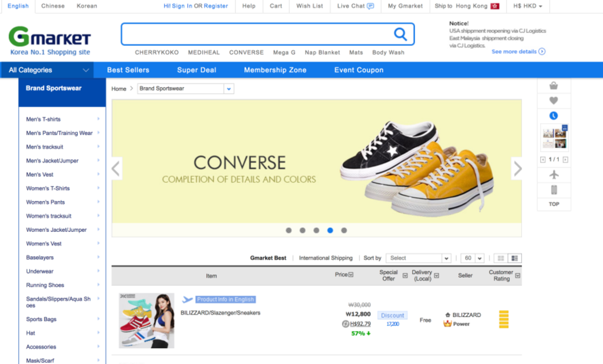Open My Gmarket link
This screenshot has height=364, width=603.
[x=405, y=6]
